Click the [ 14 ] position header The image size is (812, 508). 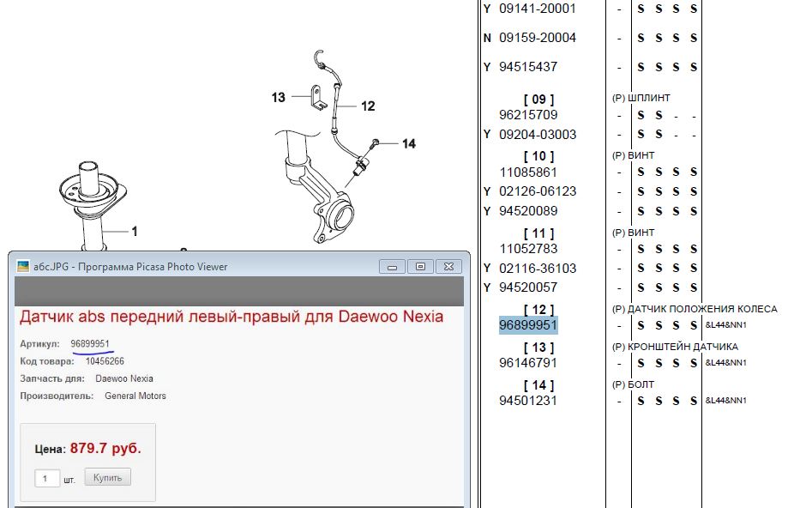[x=538, y=385]
